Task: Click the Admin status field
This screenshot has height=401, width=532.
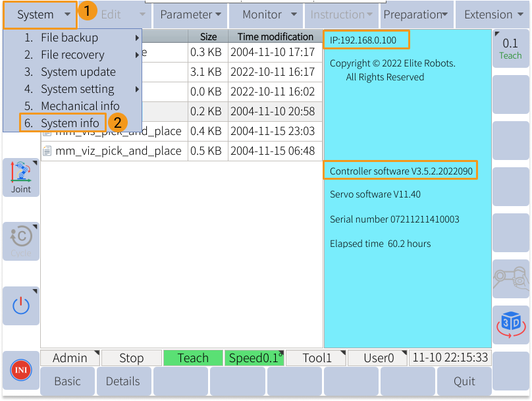Action: [x=70, y=358]
